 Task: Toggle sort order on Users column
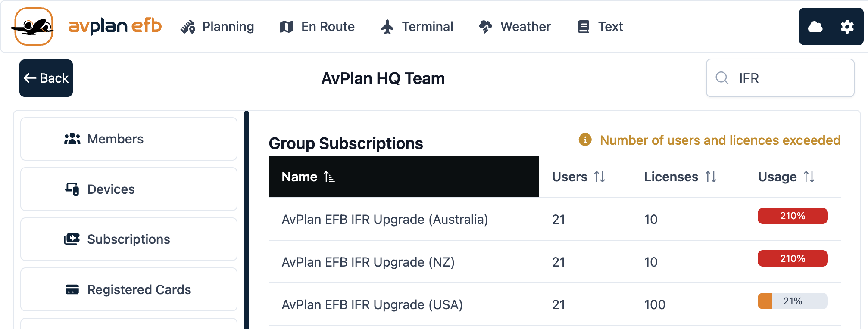(599, 177)
